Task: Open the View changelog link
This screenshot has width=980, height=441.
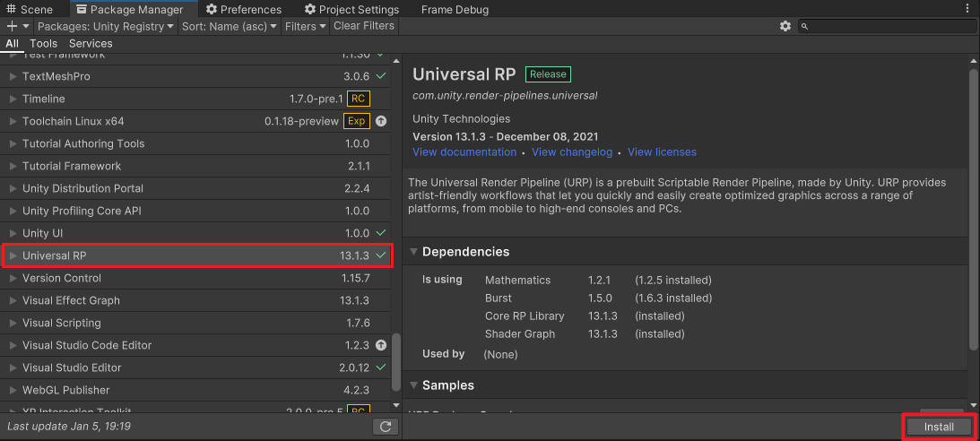Action: tap(572, 151)
